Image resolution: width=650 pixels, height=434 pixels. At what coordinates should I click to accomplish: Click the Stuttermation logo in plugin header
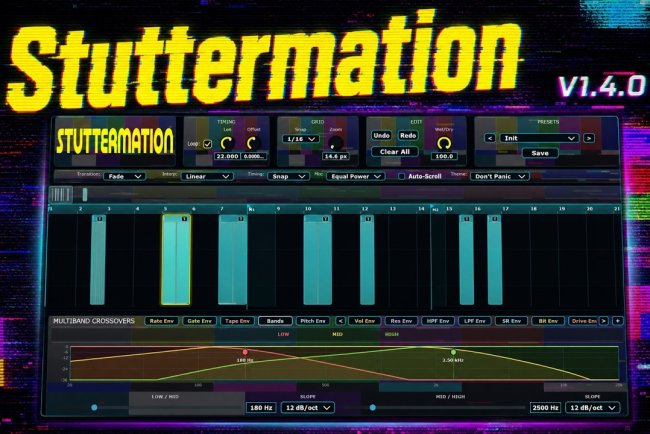tap(115, 141)
